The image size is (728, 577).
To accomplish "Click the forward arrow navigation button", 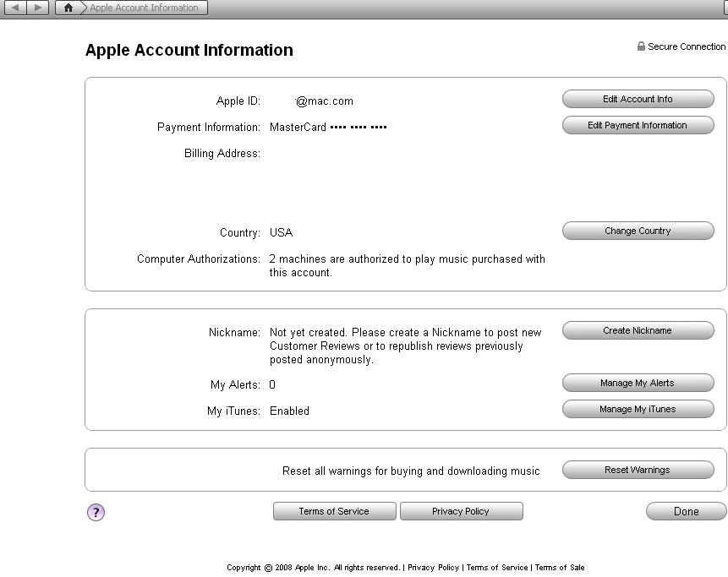I will coord(38,8).
